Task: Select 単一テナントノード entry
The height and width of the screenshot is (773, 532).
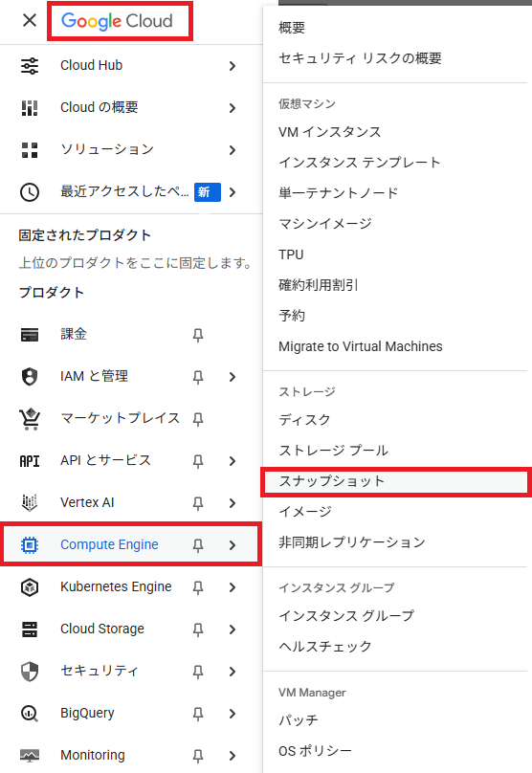Action: coord(338,193)
